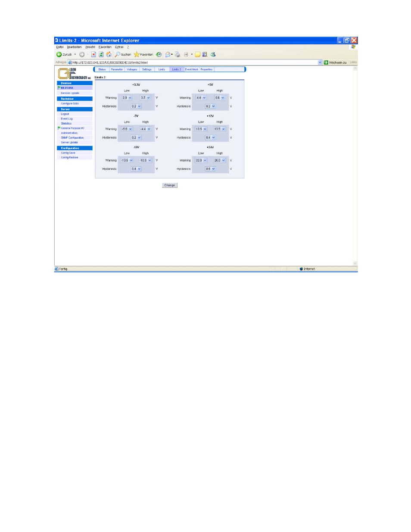
Task: Click the printer icon in the toolbar
Action: 177,55
